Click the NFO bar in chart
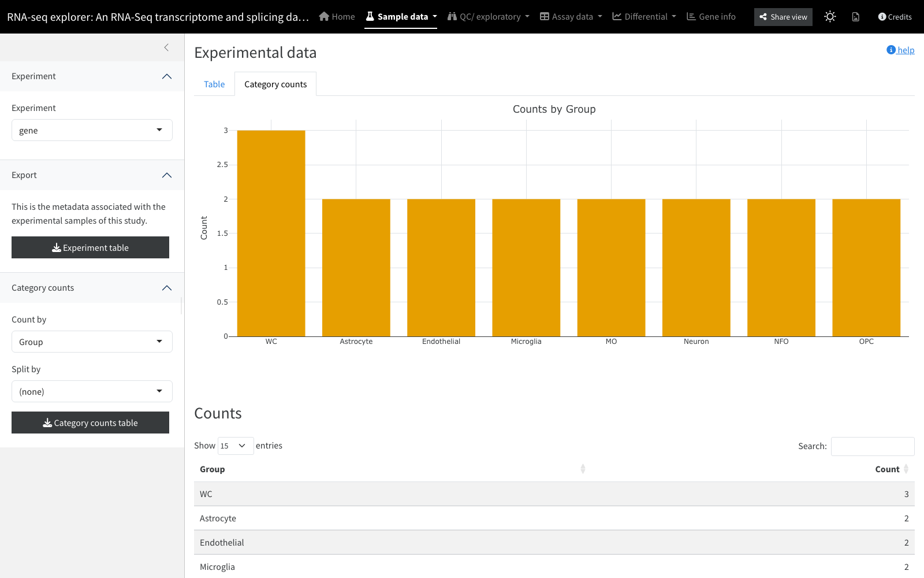 click(781, 268)
